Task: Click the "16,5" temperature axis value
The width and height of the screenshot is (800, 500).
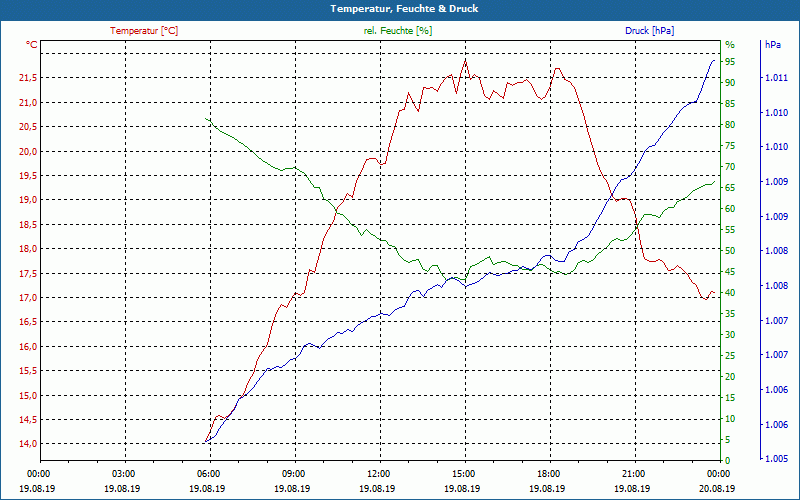Action: click(x=28, y=322)
